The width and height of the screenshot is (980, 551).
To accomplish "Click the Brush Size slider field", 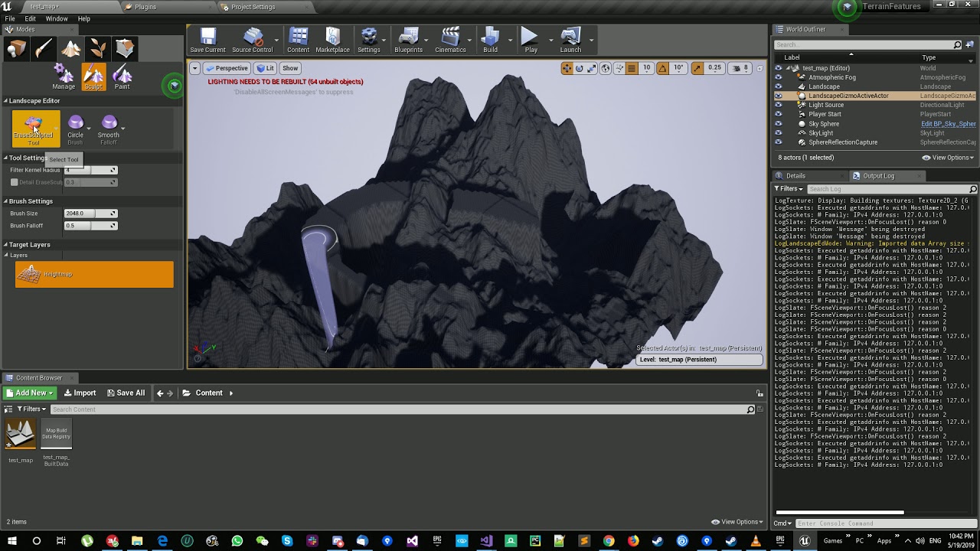I will tap(87, 214).
